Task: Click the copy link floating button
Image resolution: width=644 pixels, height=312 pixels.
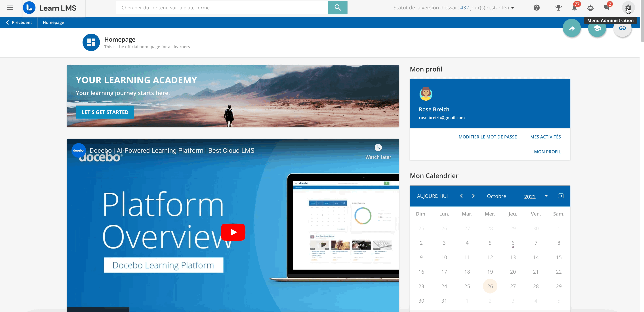Action: coord(622,28)
